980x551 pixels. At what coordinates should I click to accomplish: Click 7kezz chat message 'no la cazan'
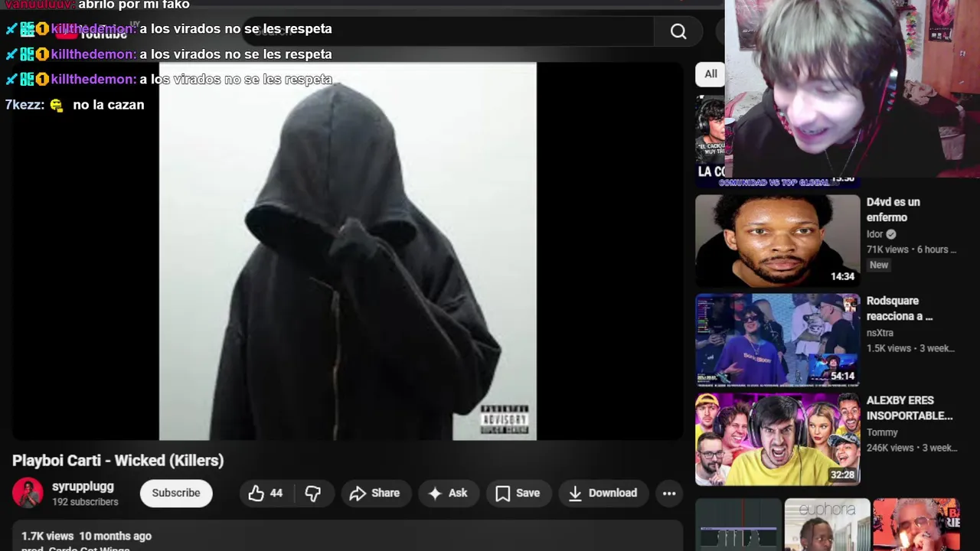109,105
